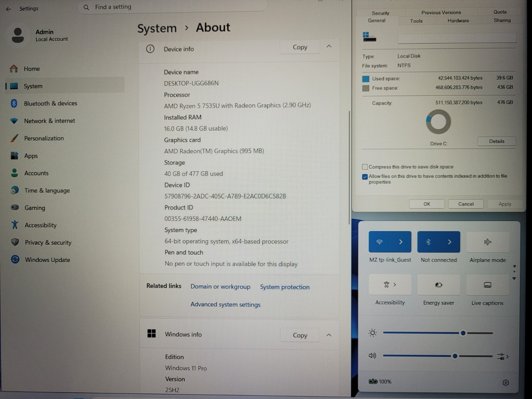Click OK in Properties dialog
This screenshot has width=532, height=399.
[427, 204]
